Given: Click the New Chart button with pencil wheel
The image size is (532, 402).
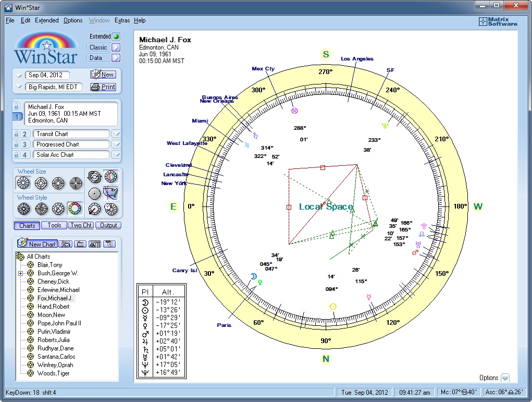Looking at the screenshot, I should (x=36, y=243).
